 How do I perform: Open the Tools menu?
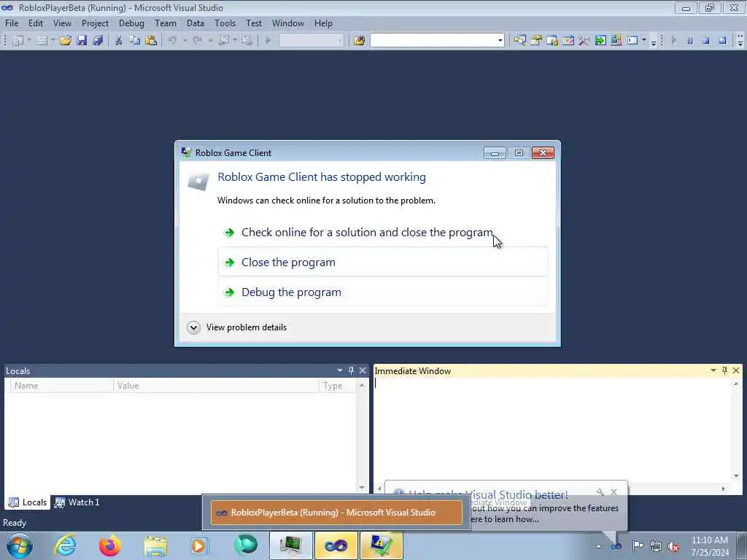(225, 23)
